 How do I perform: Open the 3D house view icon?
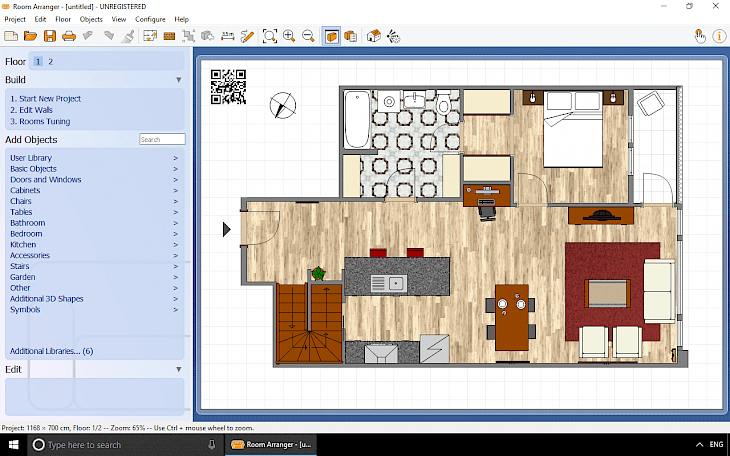pyautogui.click(x=373, y=36)
